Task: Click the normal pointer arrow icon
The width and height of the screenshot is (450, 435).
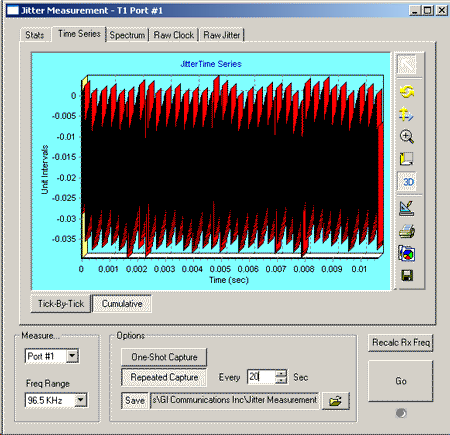Action: coord(407,64)
